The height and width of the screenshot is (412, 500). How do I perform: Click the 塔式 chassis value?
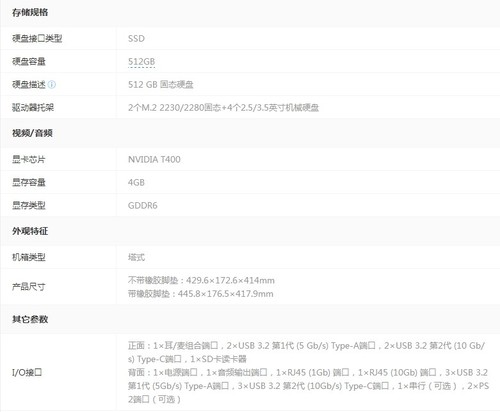pyautogui.click(x=136, y=257)
